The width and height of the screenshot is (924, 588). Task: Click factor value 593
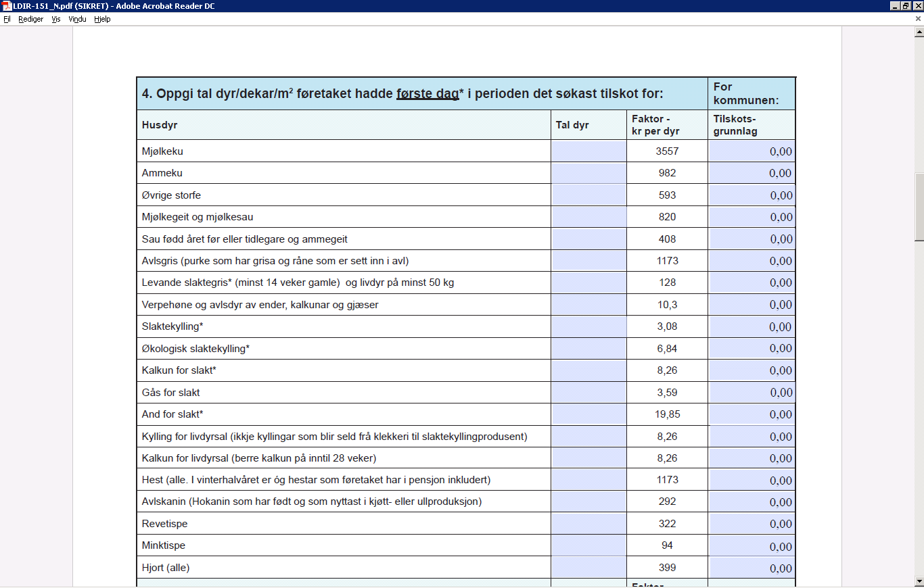(667, 195)
